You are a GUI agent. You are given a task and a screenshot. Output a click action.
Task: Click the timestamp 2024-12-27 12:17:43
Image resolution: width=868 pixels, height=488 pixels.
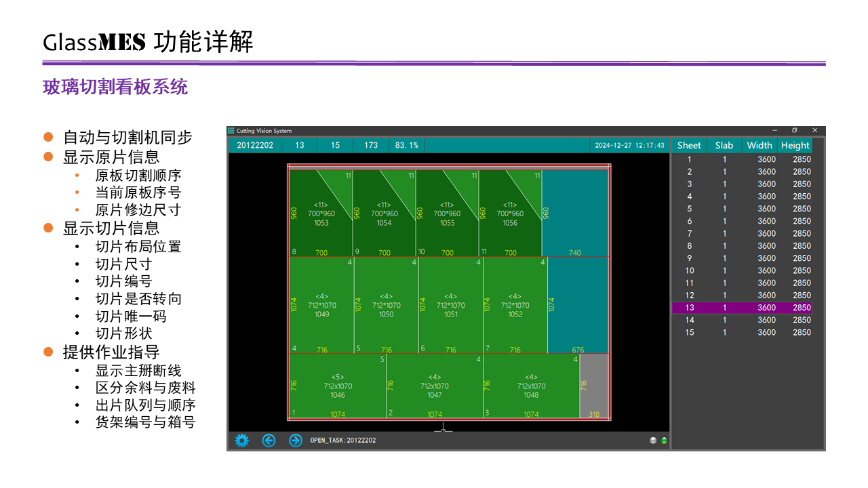[630, 145]
